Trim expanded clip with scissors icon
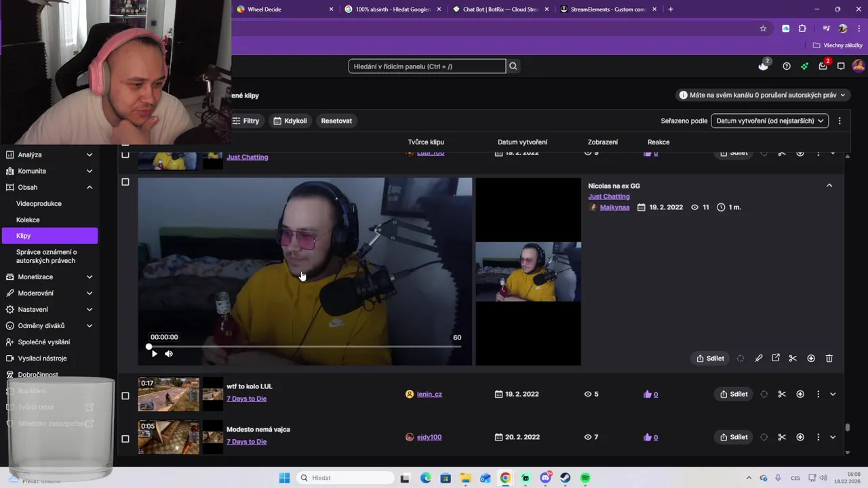This screenshot has width=868, height=488. 793,359
